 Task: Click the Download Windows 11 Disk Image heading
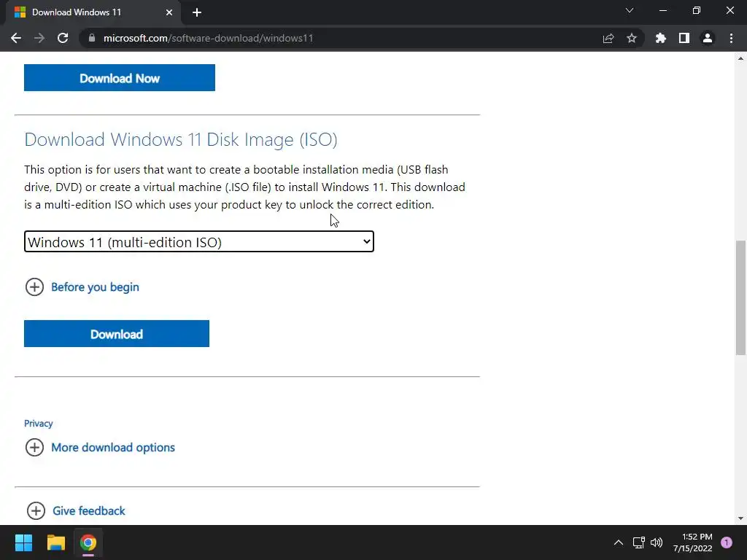181,139
